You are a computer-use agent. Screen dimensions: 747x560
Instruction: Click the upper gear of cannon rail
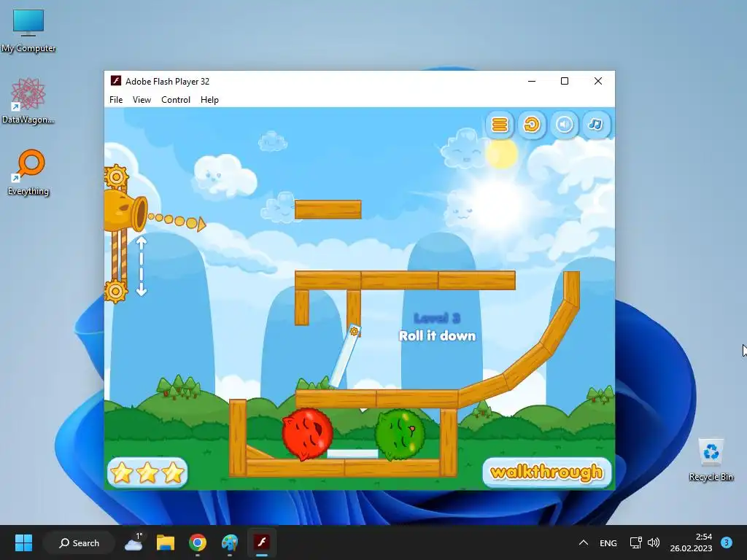pos(116,176)
